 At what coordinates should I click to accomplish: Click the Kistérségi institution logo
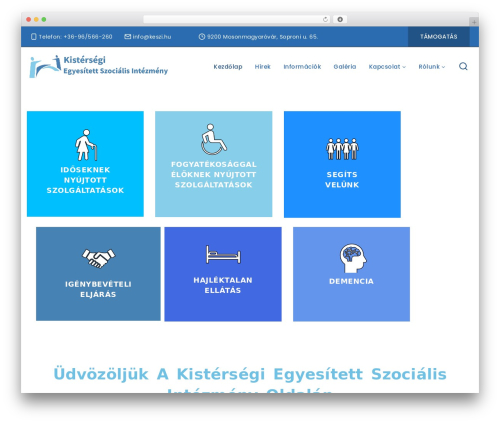click(99, 66)
